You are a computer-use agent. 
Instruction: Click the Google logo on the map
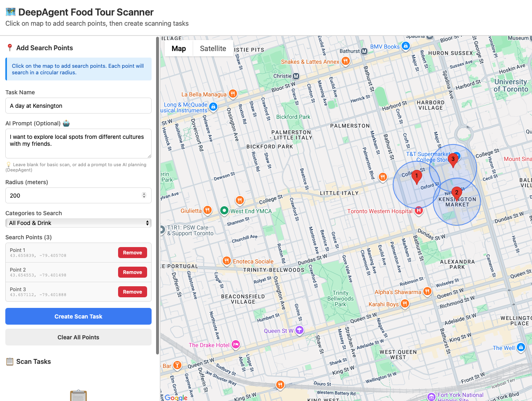pos(176,397)
